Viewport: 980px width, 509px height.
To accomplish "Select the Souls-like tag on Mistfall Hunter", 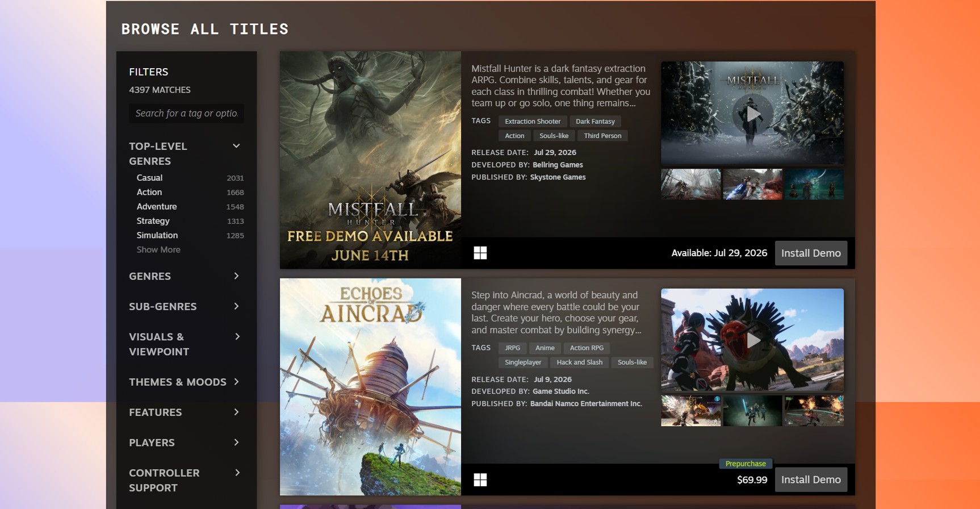I will pos(554,136).
